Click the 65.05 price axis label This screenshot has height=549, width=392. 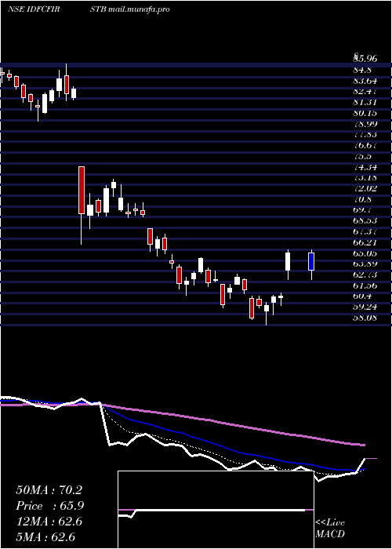[365, 253]
